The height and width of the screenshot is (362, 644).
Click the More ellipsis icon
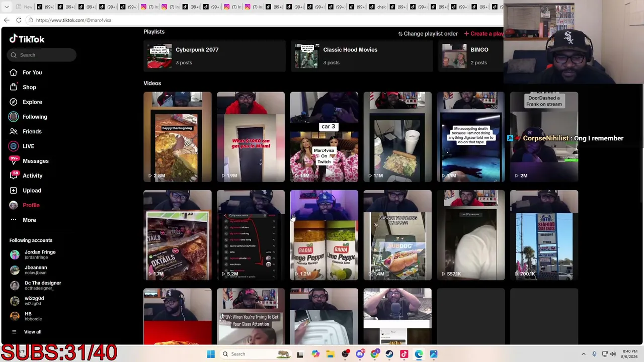pyautogui.click(x=14, y=220)
